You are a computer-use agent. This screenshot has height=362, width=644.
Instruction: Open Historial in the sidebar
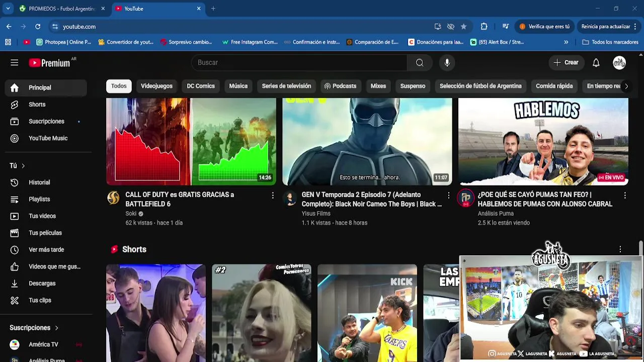click(x=46, y=183)
